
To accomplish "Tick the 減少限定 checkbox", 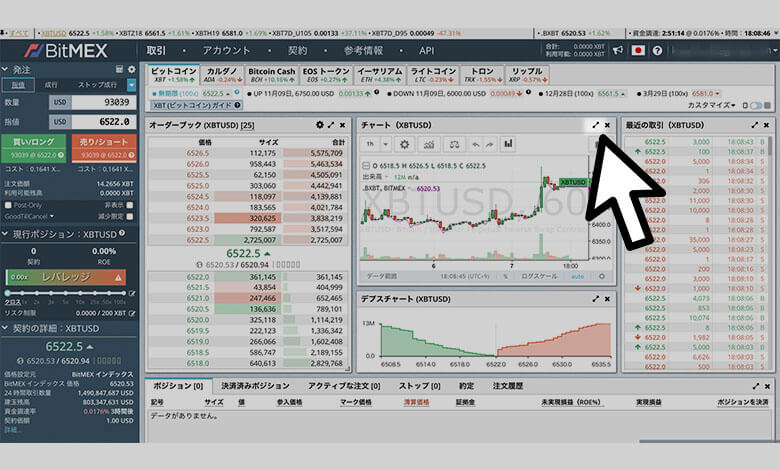I will pos(130,216).
